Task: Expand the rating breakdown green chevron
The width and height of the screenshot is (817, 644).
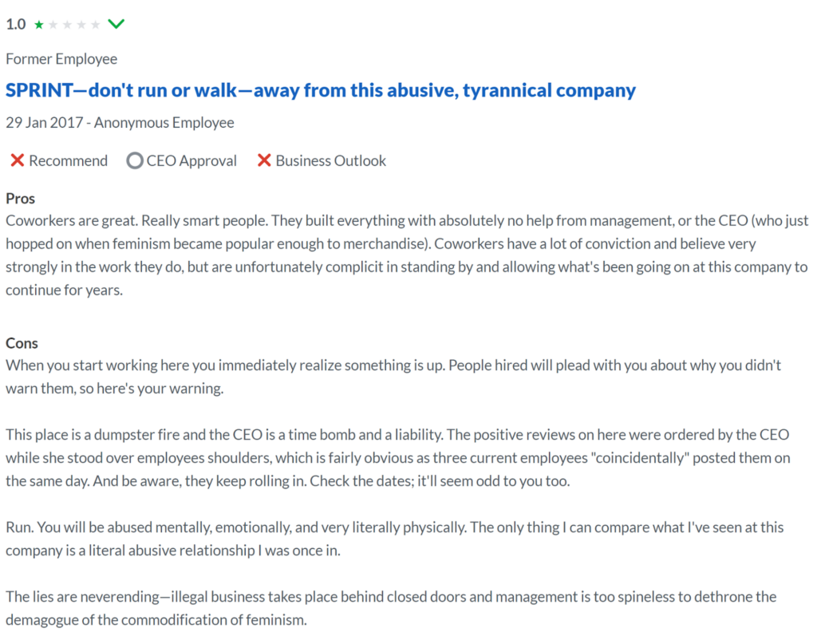Action: (116, 24)
